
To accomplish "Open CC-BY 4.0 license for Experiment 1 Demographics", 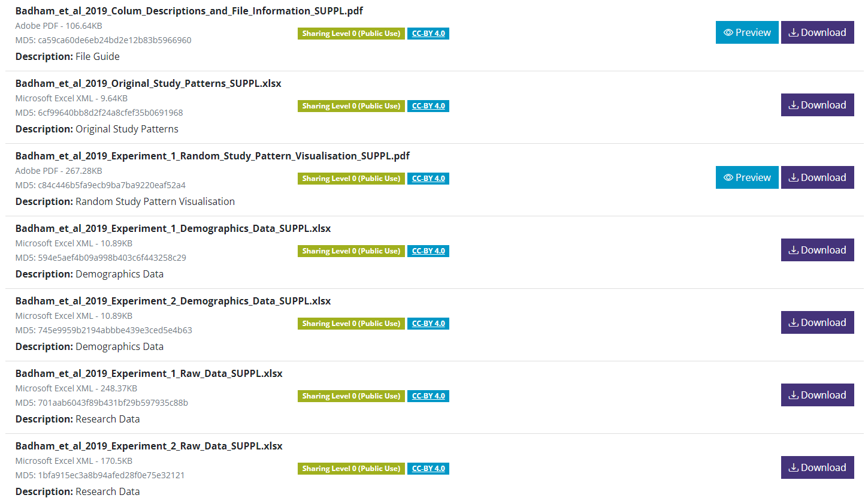I will pyautogui.click(x=428, y=251).
